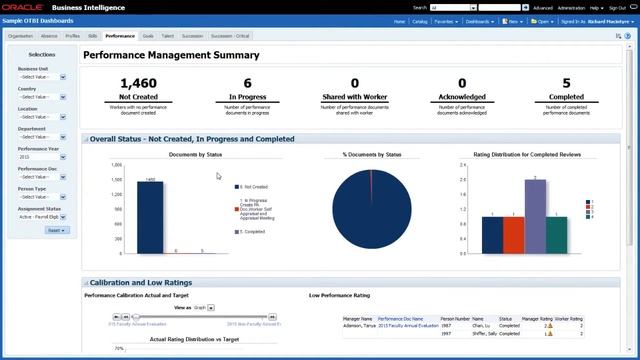The image size is (640, 360).
Task: Switch to the Skills tab
Action: coord(93,36)
